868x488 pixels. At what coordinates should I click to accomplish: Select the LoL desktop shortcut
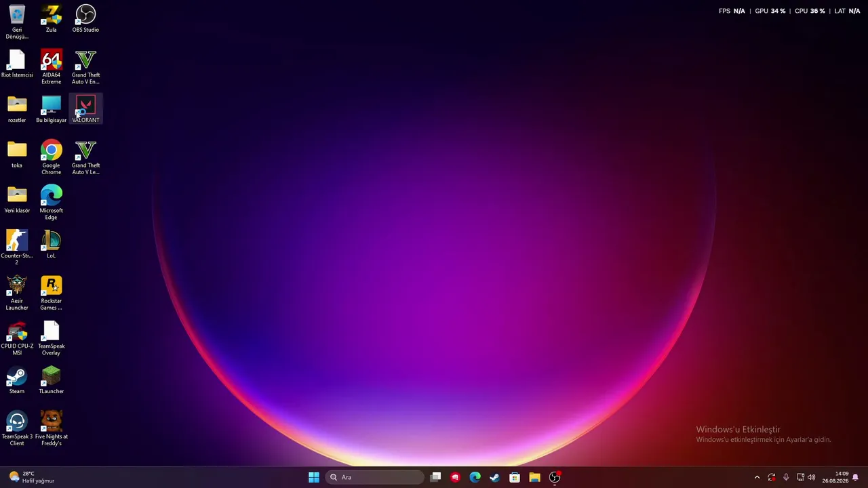click(51, 245)
